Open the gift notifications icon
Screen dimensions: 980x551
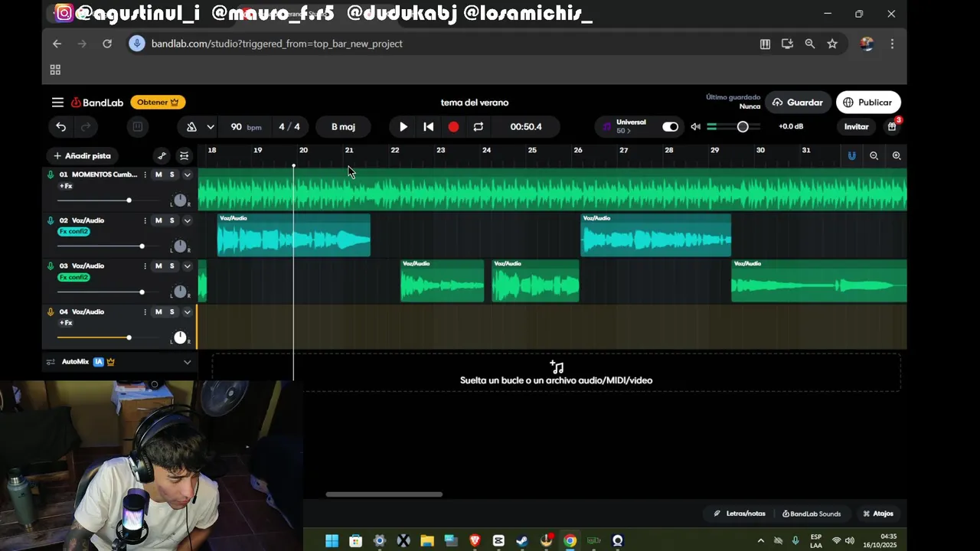coord(892,127)
